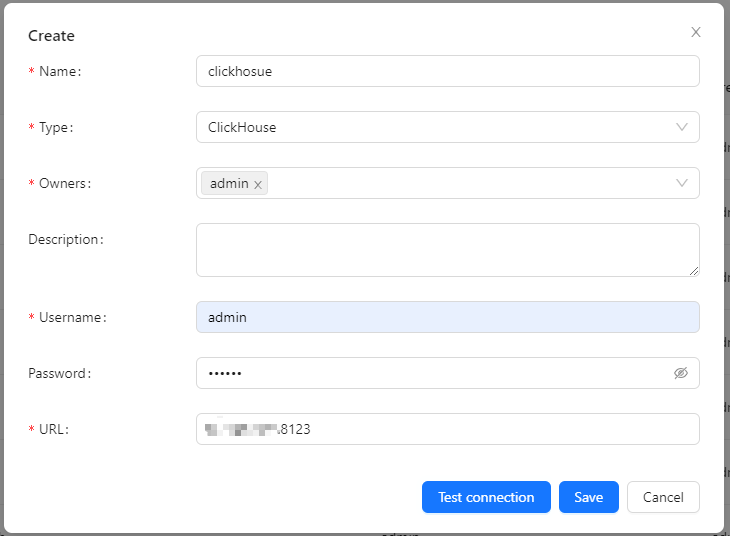730x536 pixels.
Task: Click the chevron arrow in the Owners field
Action: [682, 183]
